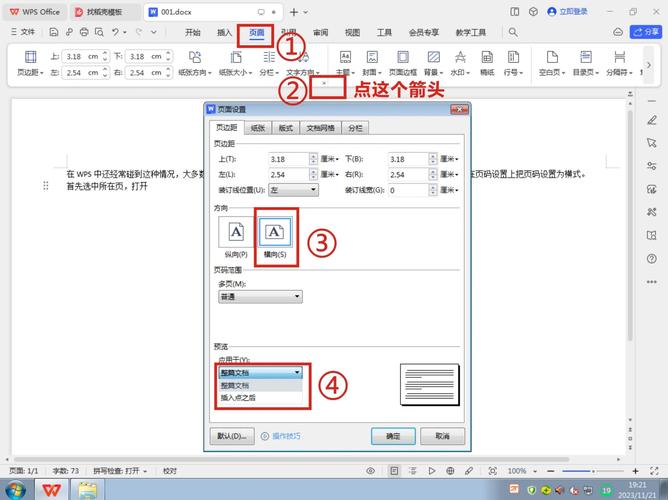Toggle 拼写检查 spell check in status bar
This screenshot has height=500, width=668.
click(120, 471)
